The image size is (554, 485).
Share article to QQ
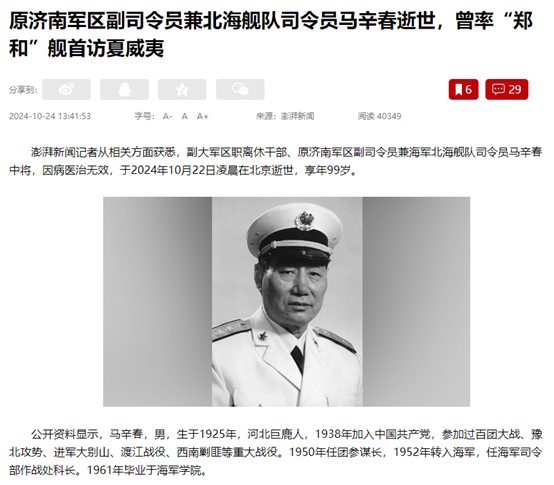coord(124,89)
